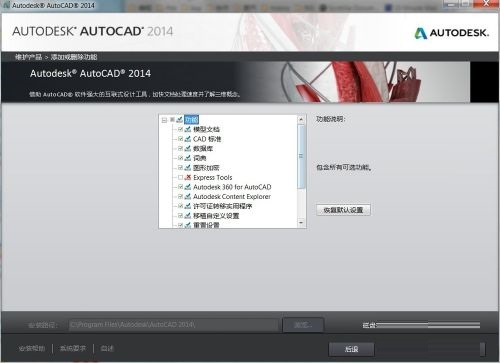Image resolution: width=500 pixels, height=363 pixels.
Task: Click the install-status icon beside 词典
Action: point(188,158)
